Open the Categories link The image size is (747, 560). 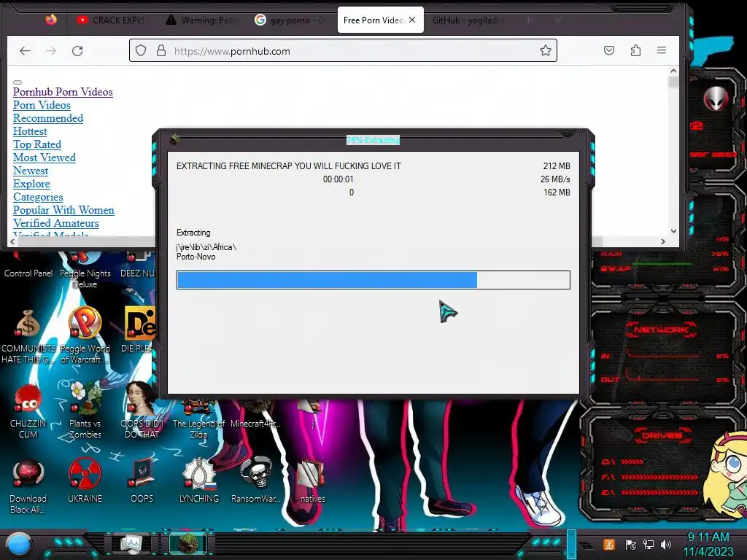(38, 197)
